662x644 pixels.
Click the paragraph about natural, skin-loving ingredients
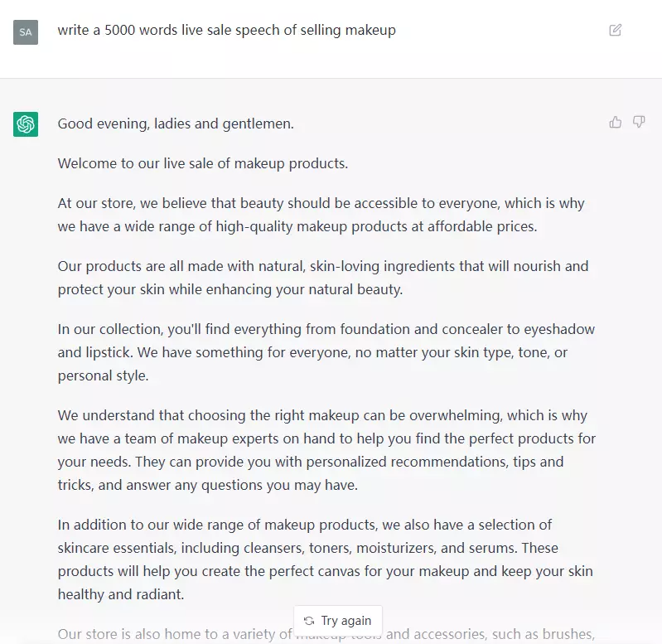[x=323, y=278]
